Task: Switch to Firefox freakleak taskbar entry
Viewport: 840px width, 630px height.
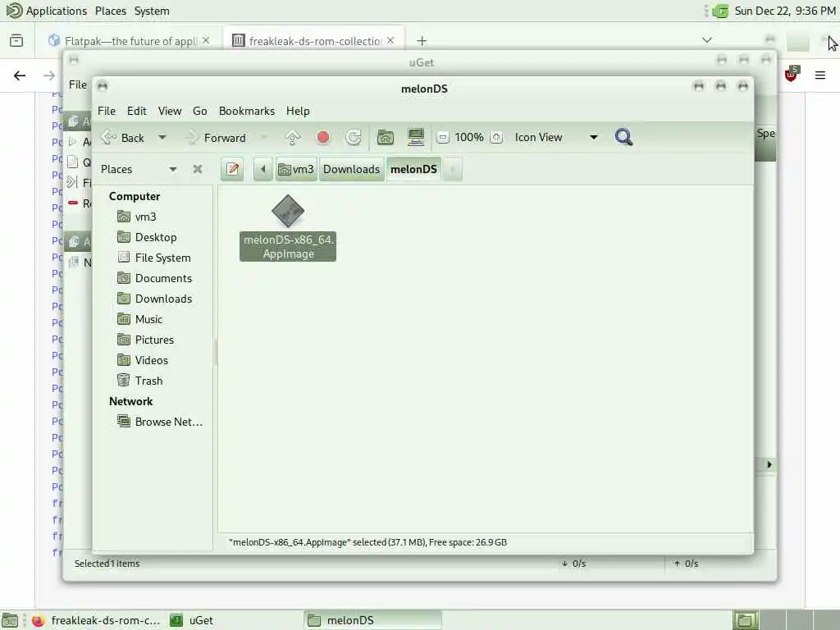Action: 97,620
